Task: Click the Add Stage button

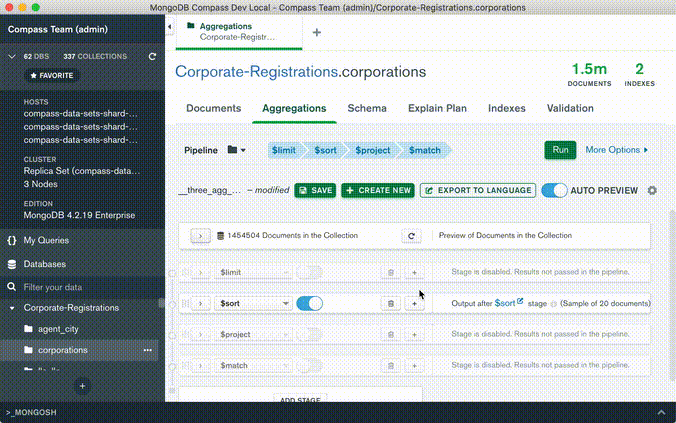Action: tap(300, 399)
